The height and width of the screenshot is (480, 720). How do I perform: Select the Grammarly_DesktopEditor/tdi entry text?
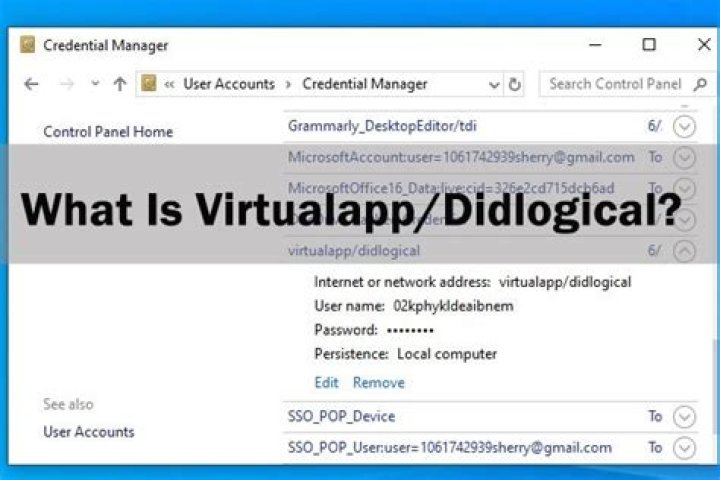pos(382,126)
